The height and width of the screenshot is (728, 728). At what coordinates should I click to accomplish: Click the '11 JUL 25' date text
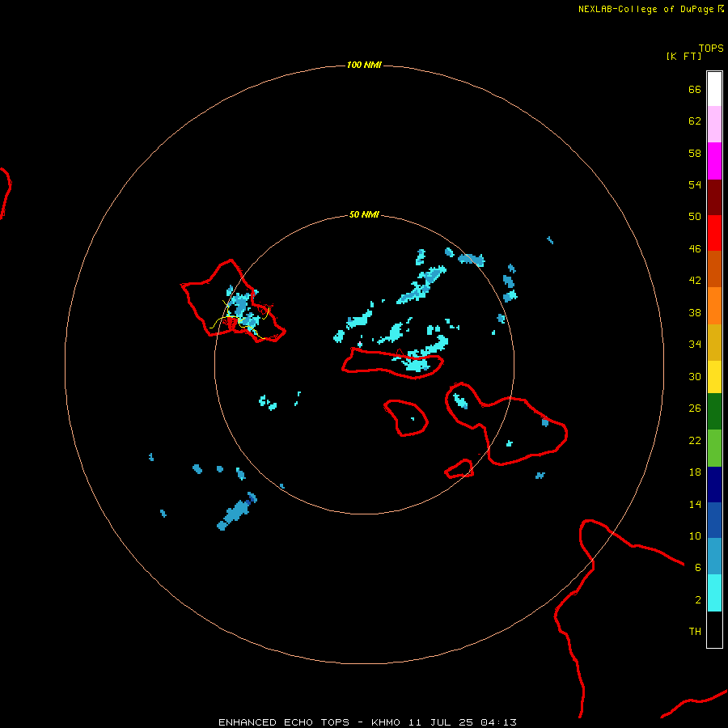pos(441,722)
